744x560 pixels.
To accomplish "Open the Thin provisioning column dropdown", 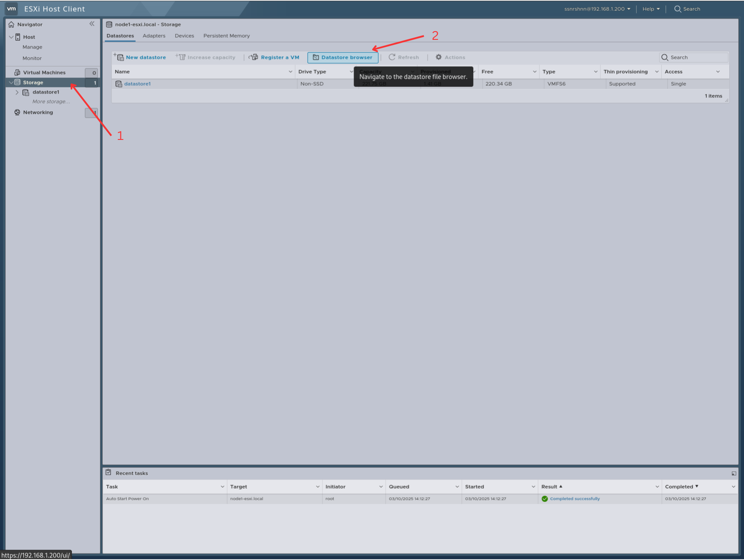I will [656, 71].
